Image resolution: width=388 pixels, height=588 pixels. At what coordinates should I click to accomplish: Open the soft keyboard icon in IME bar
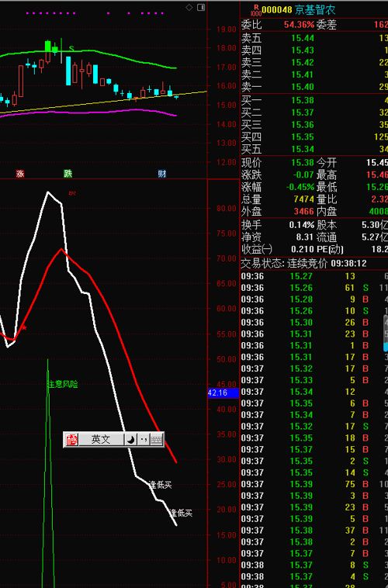pyautogui.click(x=156, y=440)
